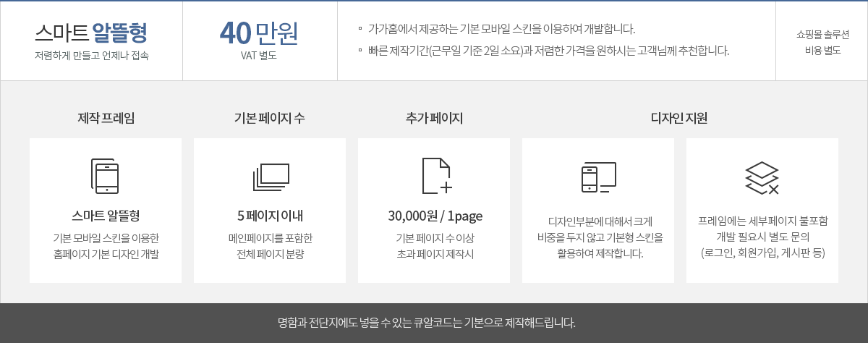Select the 제작 프레임 column heading

point(106,117)
